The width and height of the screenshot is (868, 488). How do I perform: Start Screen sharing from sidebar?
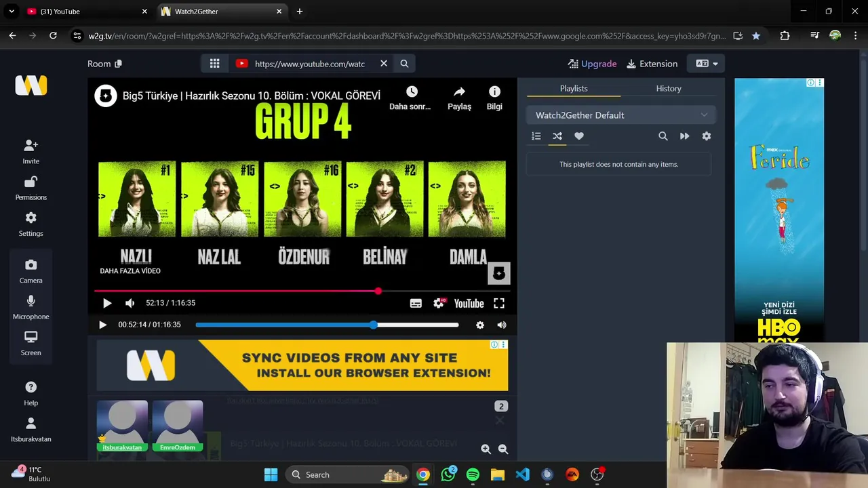point(31,343)
